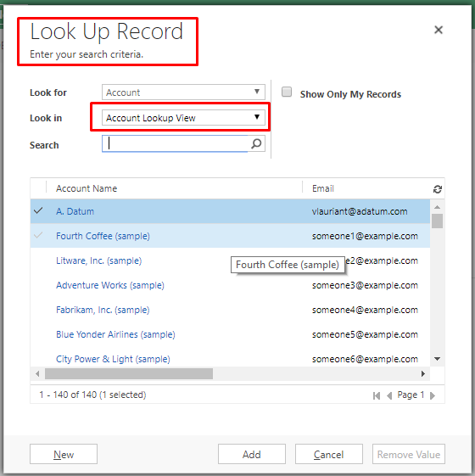Click the '1 - 140 of 140 (1 selected)' status text

pos(92,395)
